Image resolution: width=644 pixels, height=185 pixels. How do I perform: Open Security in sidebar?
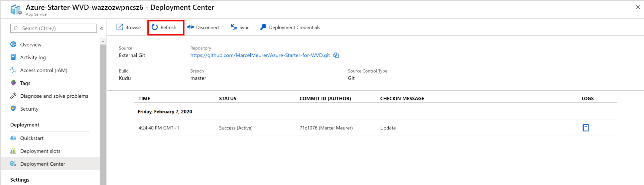pyautogui.click(x=29, y=109)
